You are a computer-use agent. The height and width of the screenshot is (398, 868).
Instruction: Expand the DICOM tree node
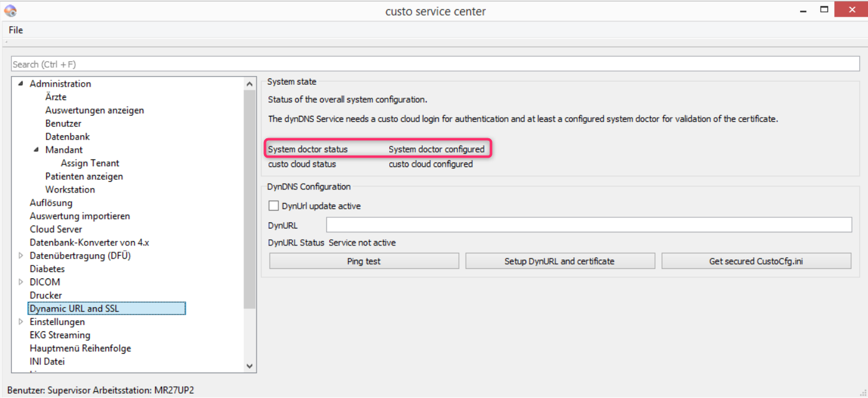[21, 282]
